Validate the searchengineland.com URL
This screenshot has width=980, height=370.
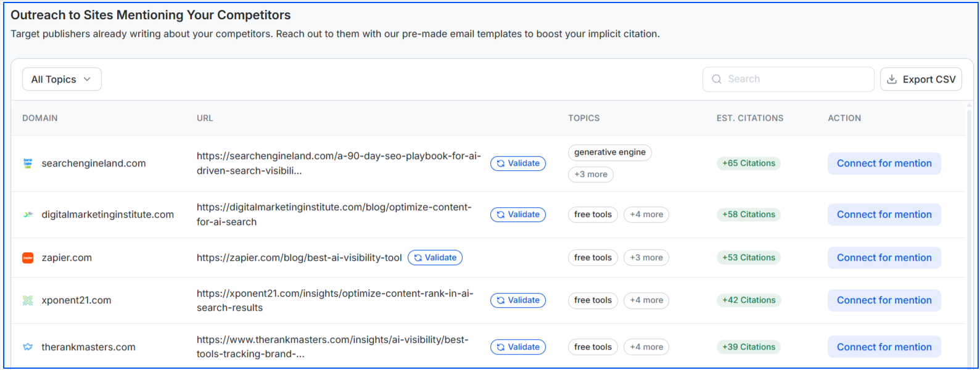coord(518,163)
